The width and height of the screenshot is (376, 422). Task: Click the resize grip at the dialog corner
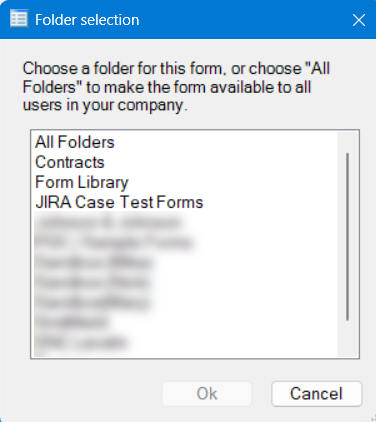373,419
